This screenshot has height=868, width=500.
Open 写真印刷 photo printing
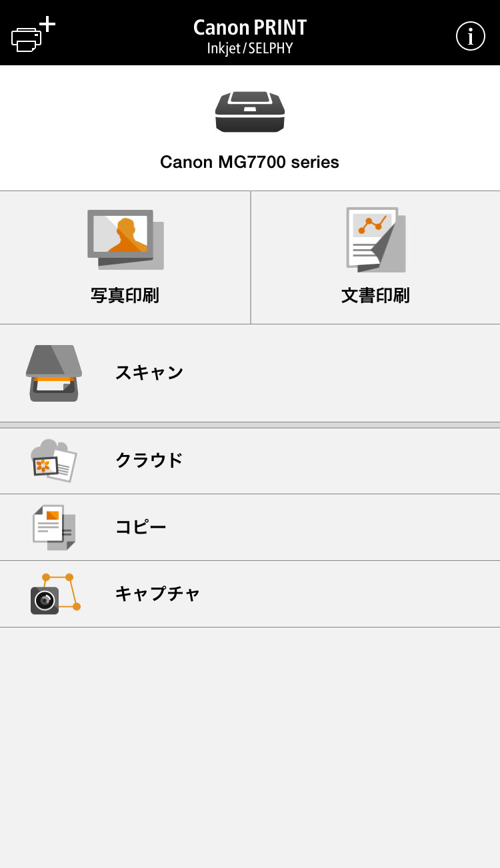pyautogui.click(x=125, y=295)
